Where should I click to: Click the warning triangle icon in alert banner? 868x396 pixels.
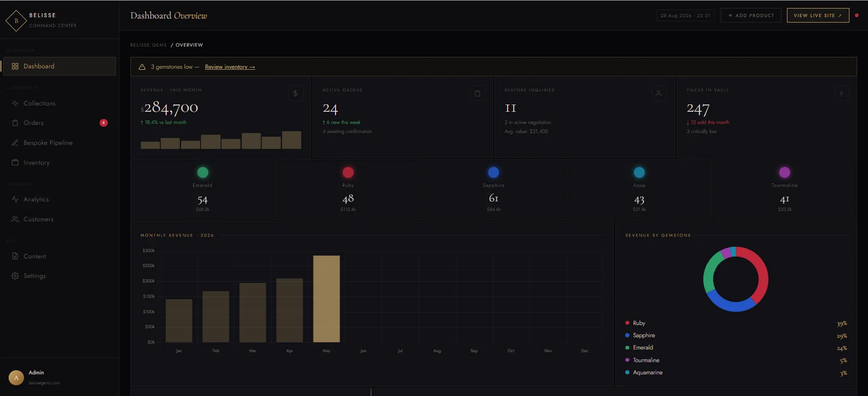142,67
